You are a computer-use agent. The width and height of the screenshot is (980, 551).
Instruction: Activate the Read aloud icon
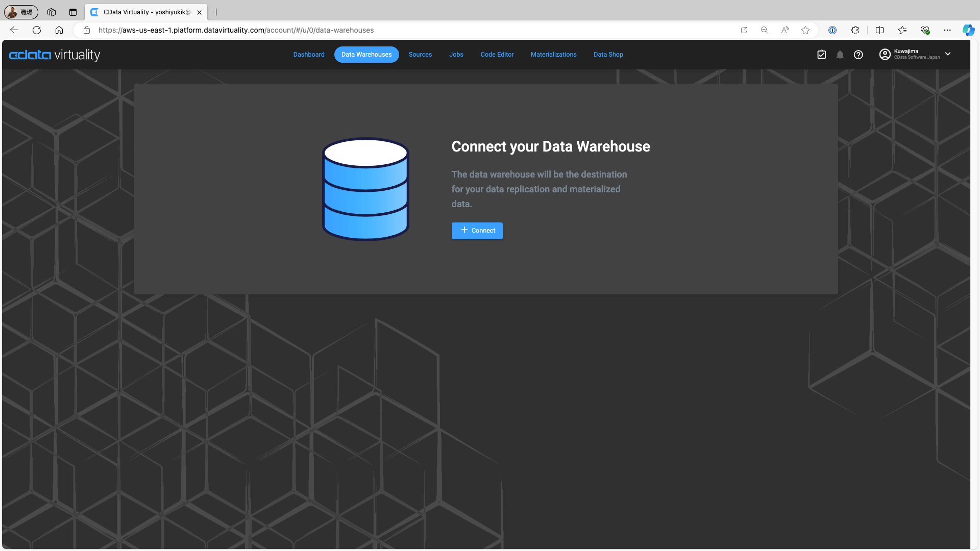click(x=785, y=30)
